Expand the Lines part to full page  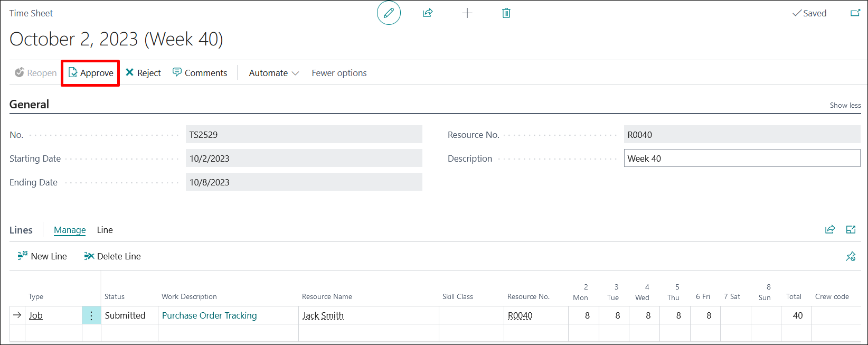[x=851, y=229]
